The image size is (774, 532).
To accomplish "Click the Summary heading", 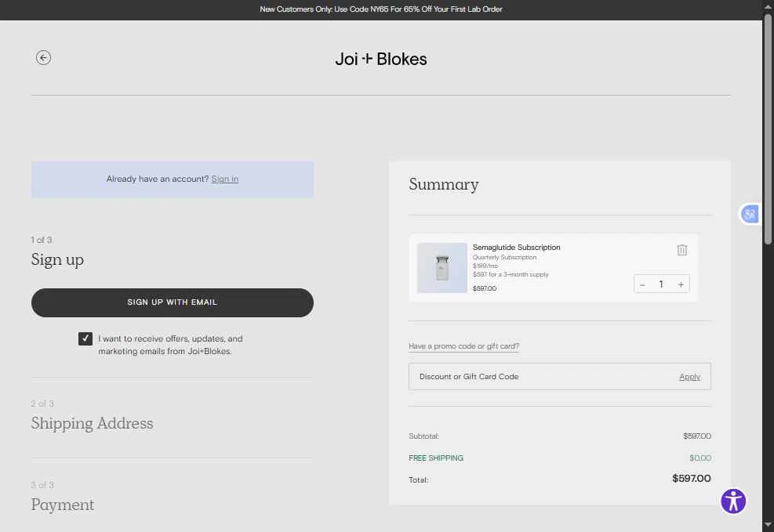I will pyautogui.click(x=444, y=184).
